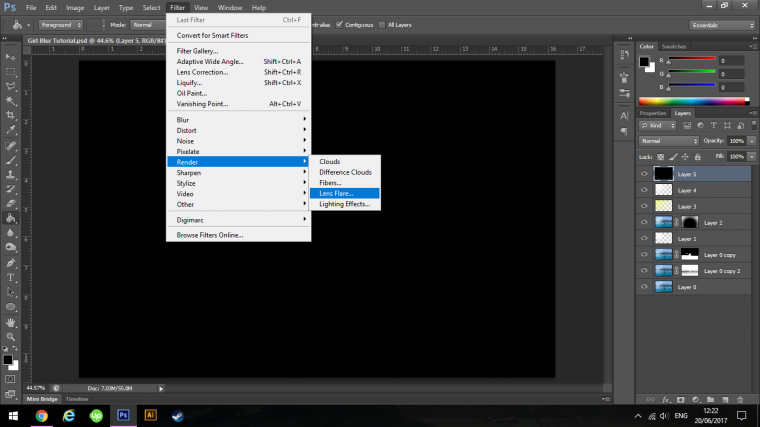Open the Layer menu
760x427 pixels.
[x=101, y=8]
